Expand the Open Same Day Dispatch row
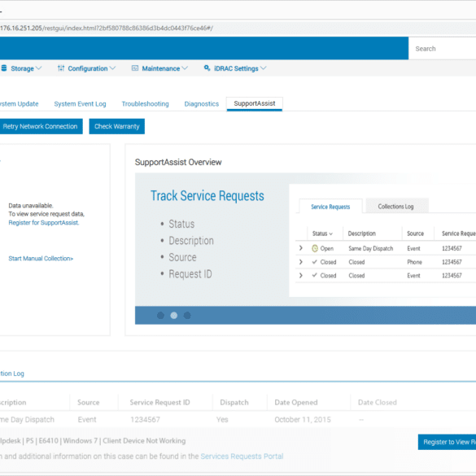Image resolution: width=476 pixels, height=476 pixels. tap(301, 248)
